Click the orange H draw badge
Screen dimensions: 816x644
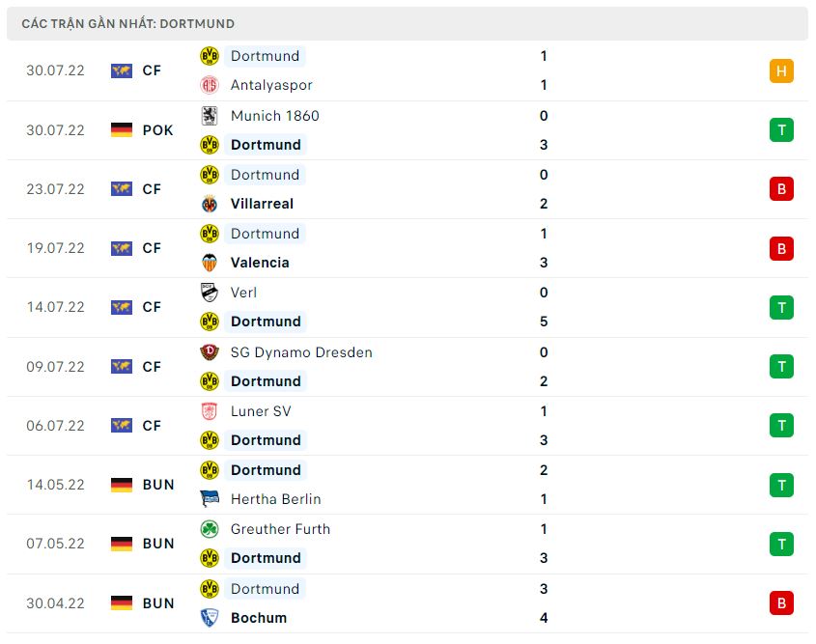point(781,70)
